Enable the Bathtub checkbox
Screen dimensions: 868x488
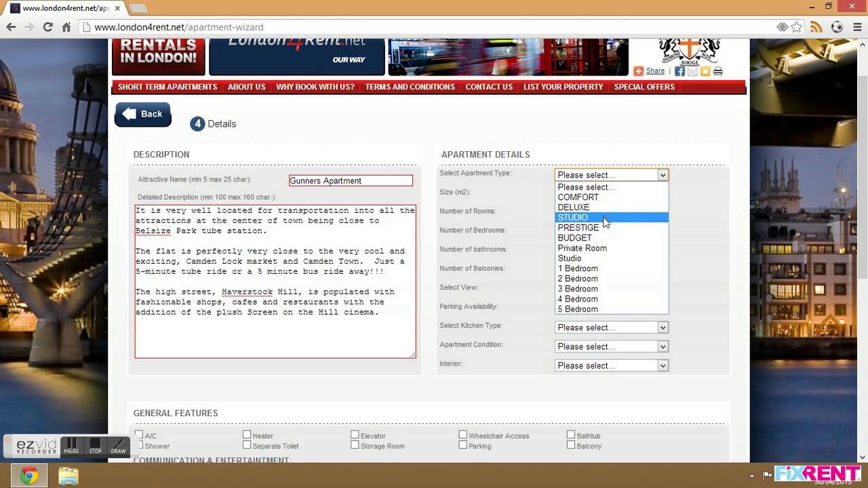[571, 435]
